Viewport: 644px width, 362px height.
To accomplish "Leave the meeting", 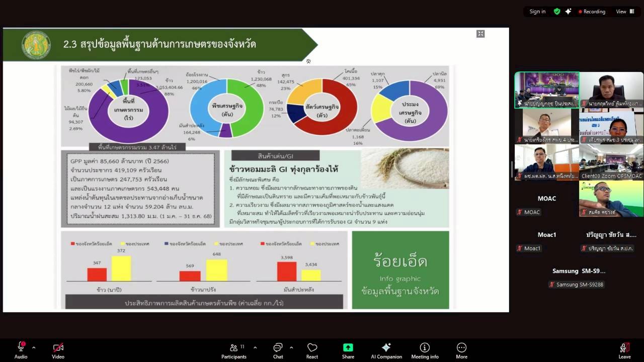I will (624, 350).
